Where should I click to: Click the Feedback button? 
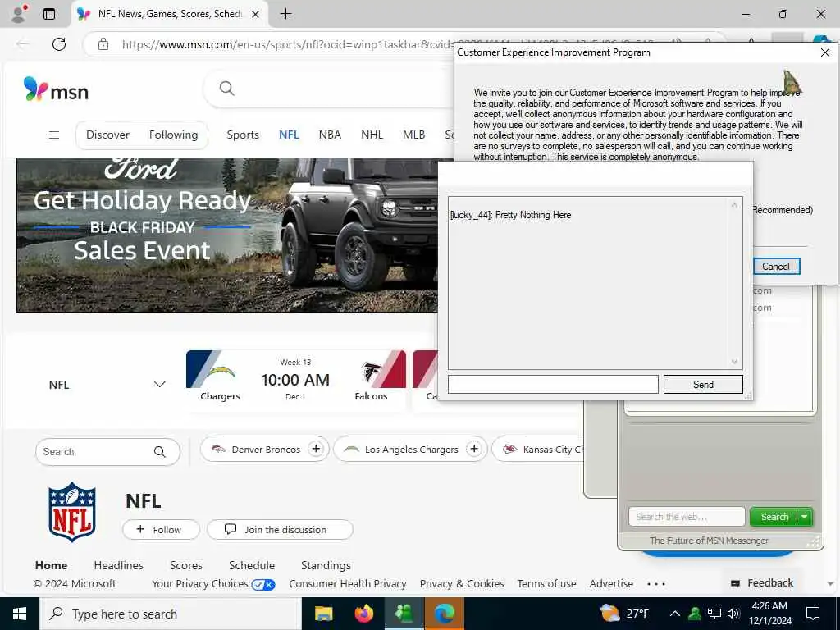761,583
